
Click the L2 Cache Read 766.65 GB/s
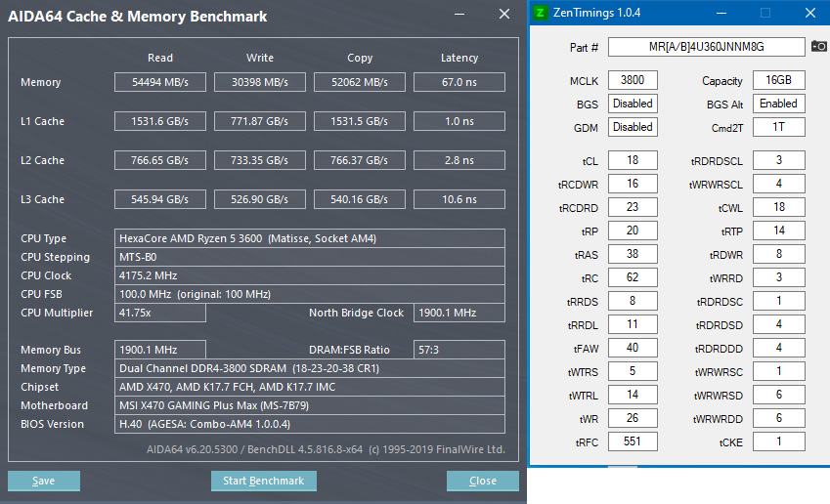[160, 160]
